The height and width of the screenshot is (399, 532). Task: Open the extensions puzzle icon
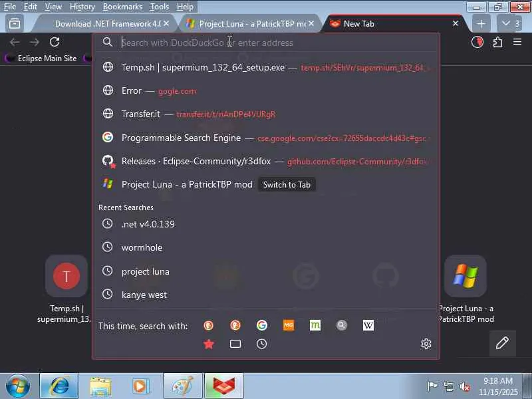click(x=497, y=42)
